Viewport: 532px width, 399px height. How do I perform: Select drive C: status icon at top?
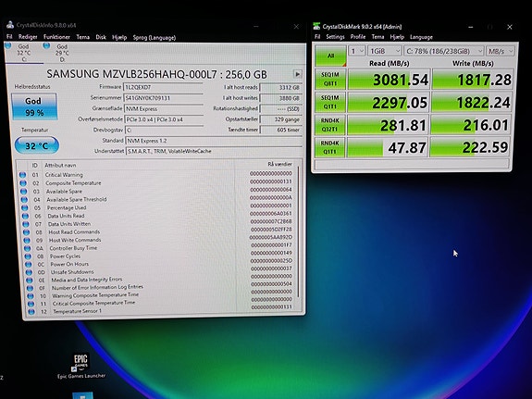pos(8,45)
